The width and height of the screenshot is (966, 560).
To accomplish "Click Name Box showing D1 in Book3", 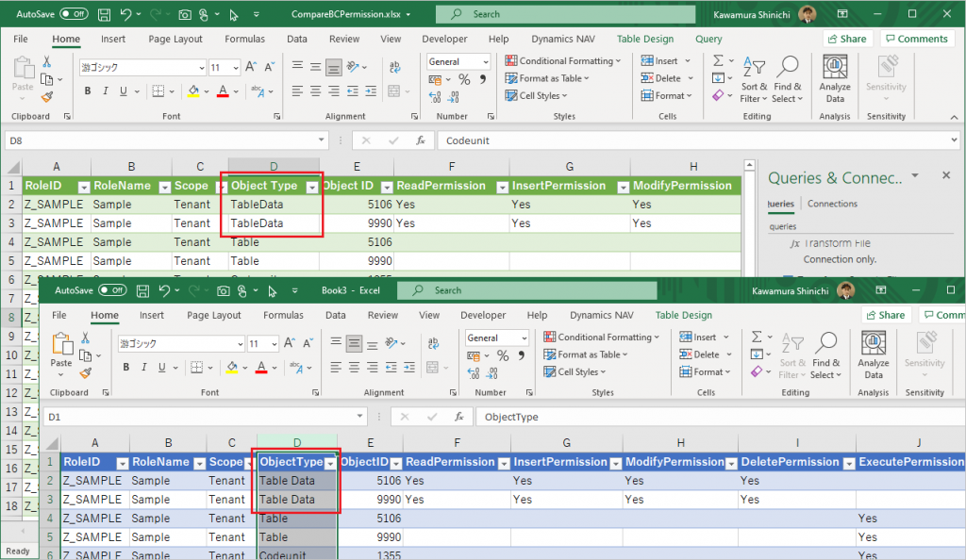I will (205, 417).
